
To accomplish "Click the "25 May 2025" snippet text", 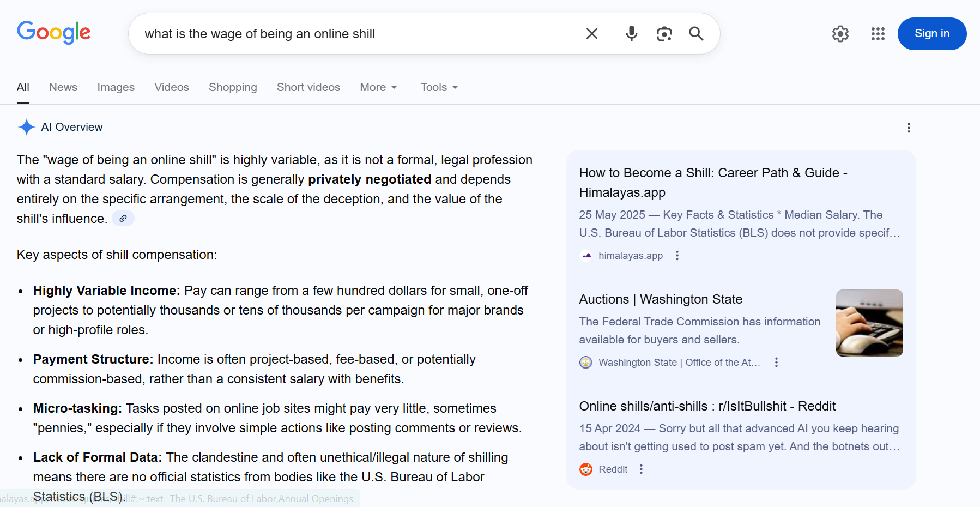I will (612, 215).
